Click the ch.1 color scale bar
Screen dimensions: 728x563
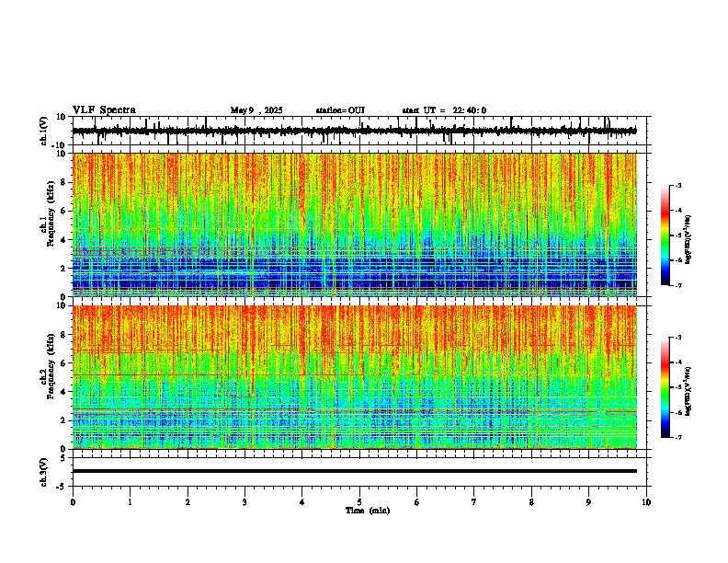665,236
